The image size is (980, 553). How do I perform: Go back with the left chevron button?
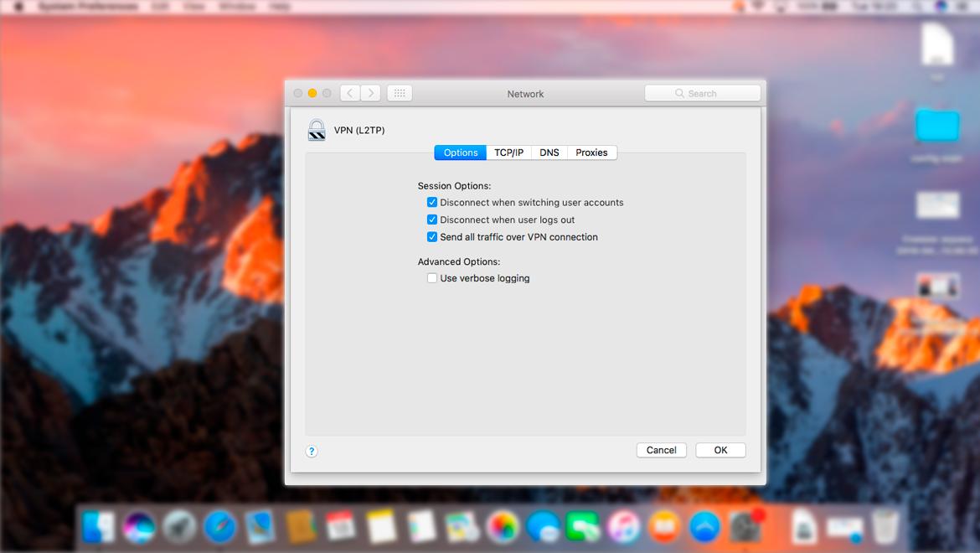coord(350,93)
